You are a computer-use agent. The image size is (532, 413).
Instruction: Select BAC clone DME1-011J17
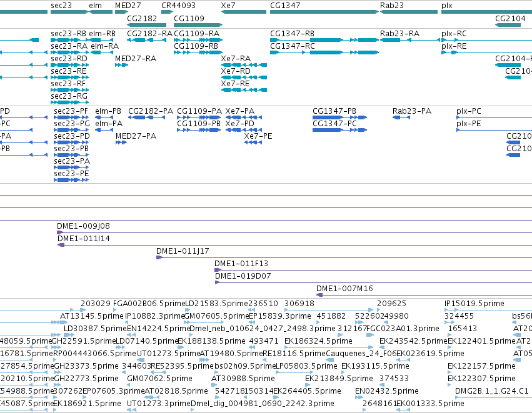(x=344, y=257)
